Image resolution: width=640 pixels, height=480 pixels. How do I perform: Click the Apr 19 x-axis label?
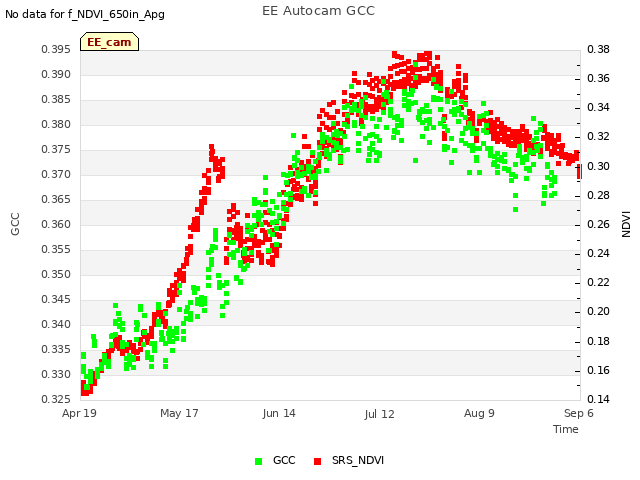(x=79, y=413)
